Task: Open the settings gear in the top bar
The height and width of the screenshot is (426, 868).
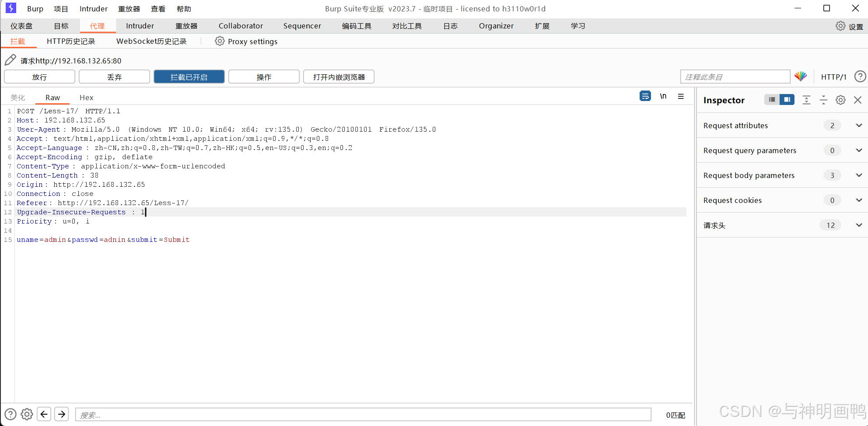Action: [x=840, y=26]
